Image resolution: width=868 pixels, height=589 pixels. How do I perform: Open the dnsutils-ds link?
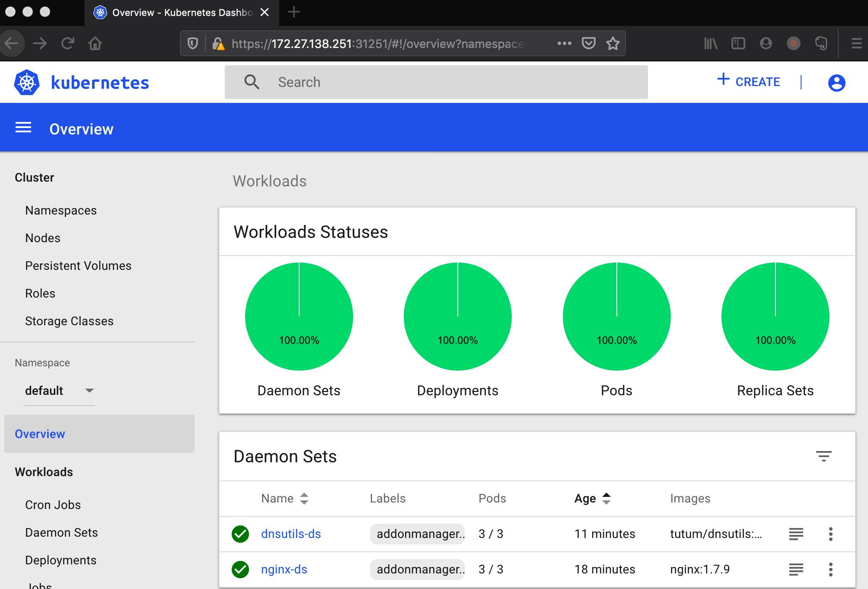291,534
